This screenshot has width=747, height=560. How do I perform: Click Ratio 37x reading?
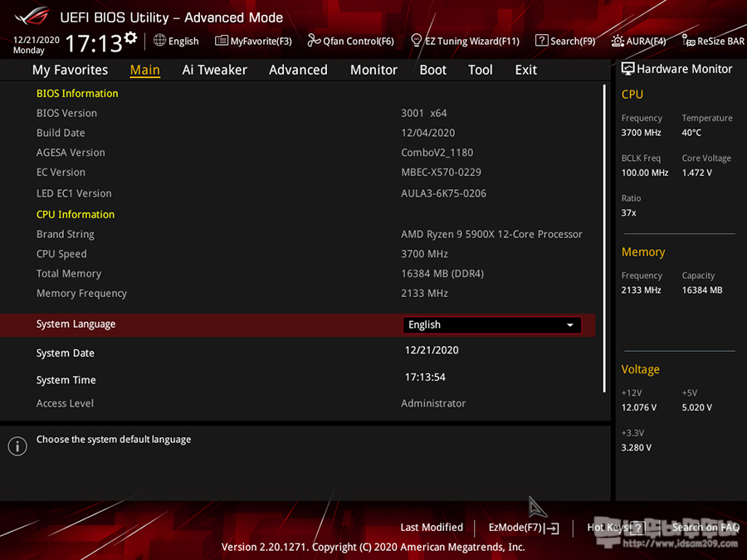[628, 213]
